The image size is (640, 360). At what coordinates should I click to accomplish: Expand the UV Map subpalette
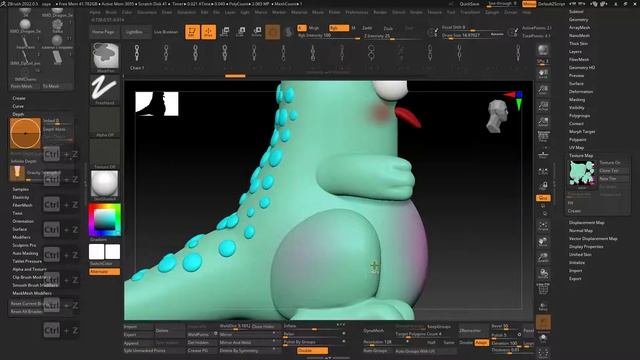tap(576, 147)
